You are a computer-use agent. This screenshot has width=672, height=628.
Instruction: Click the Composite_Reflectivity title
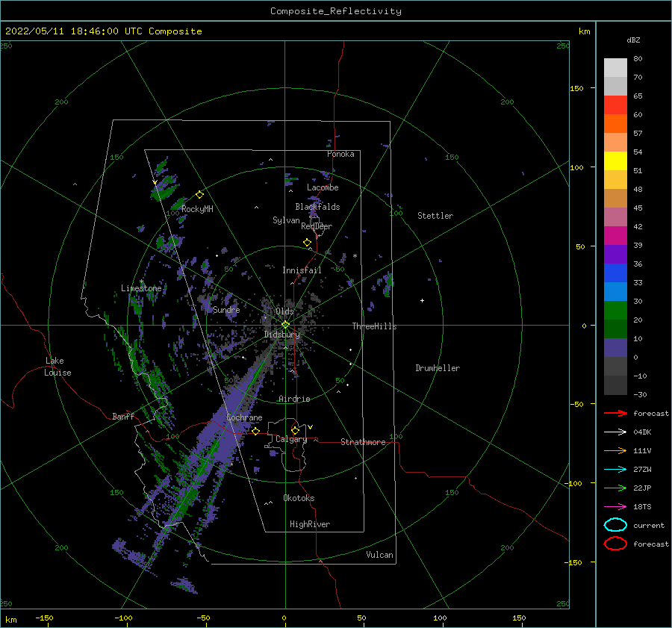point(336,11)
